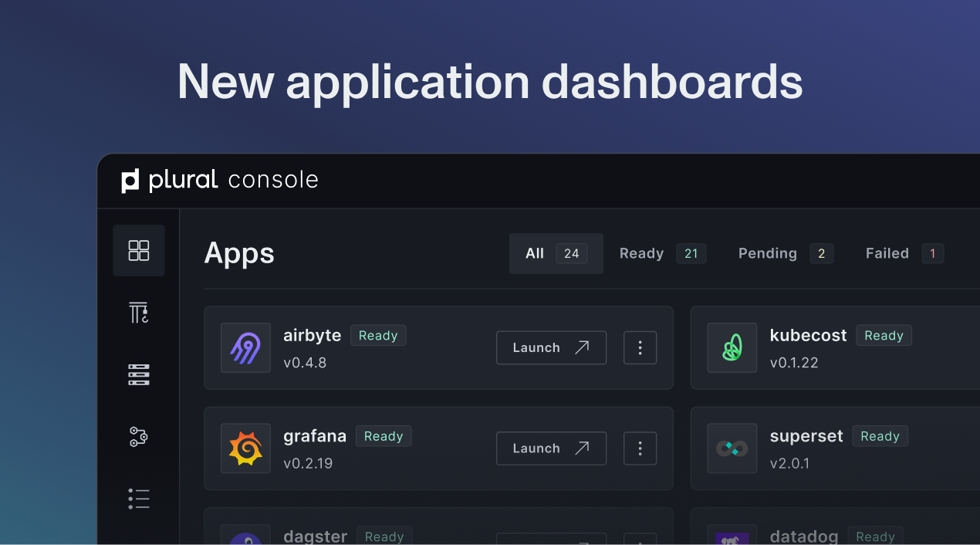Click the kubecost app logo
Screen dimensions: 980x545
pyautogui.click(x=732, y=347)
